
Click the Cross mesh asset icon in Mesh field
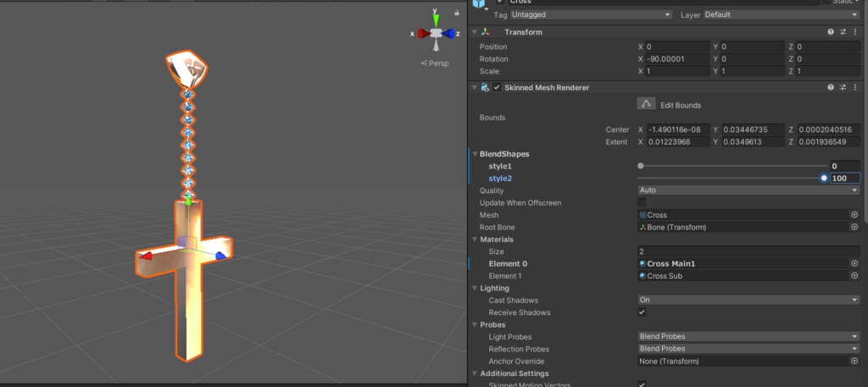coord(643,215)
